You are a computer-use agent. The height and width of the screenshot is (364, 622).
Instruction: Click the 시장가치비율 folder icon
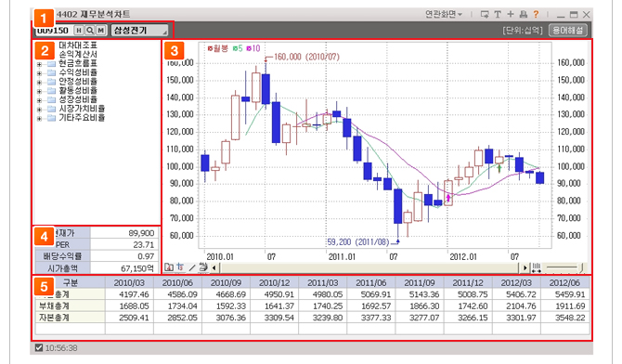51,109
